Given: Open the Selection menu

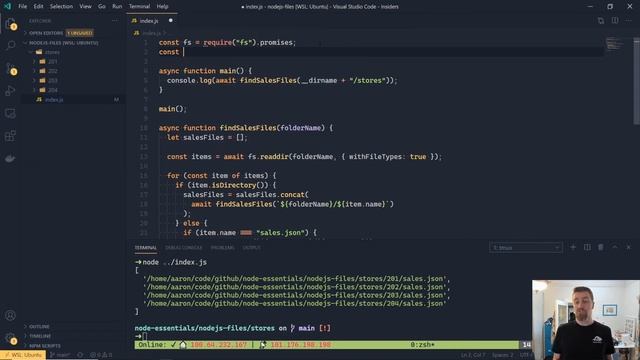Looking at the screenshot, I should 61,6.
